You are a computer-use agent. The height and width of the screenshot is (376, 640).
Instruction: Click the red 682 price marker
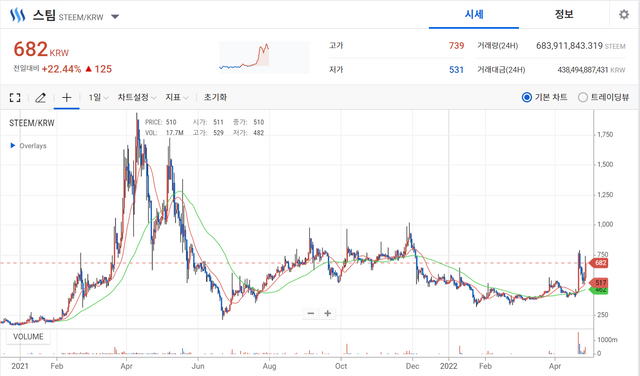[x=599, y=263]
